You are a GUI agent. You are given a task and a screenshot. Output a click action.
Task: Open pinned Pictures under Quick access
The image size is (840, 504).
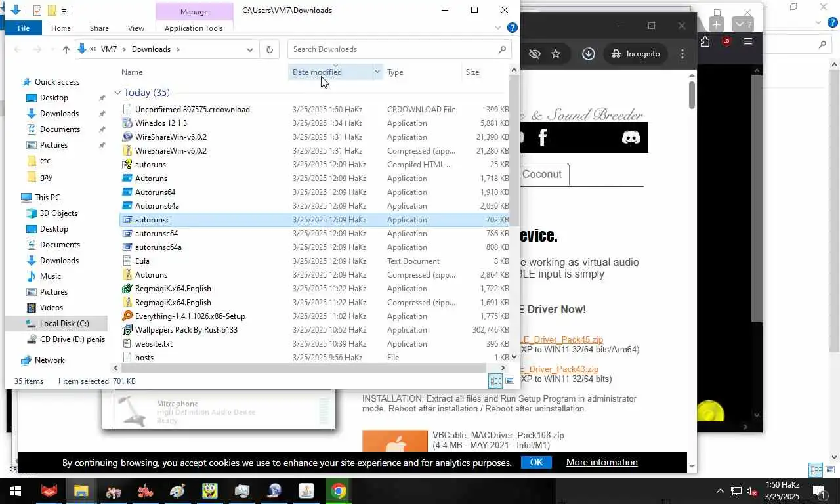coord(53,145)
